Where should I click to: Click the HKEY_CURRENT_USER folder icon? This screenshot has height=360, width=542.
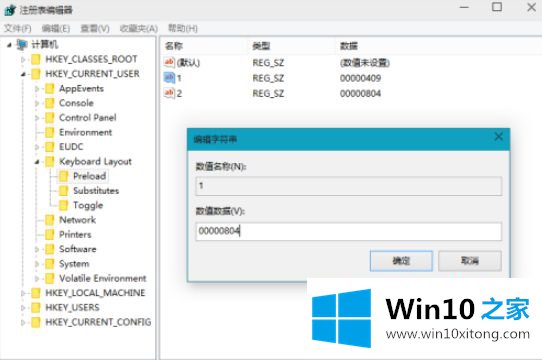pyautogui.click(x=36, y=74)
